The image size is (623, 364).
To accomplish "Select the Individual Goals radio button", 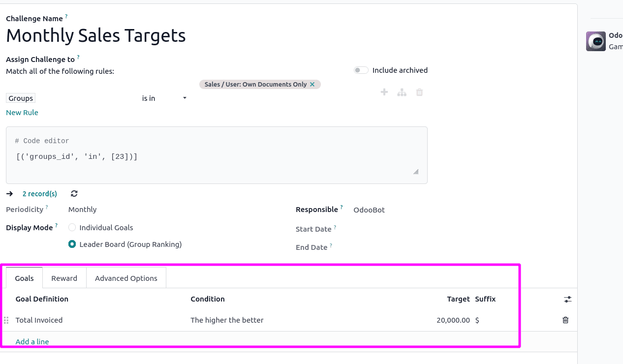I will point(72,227).
